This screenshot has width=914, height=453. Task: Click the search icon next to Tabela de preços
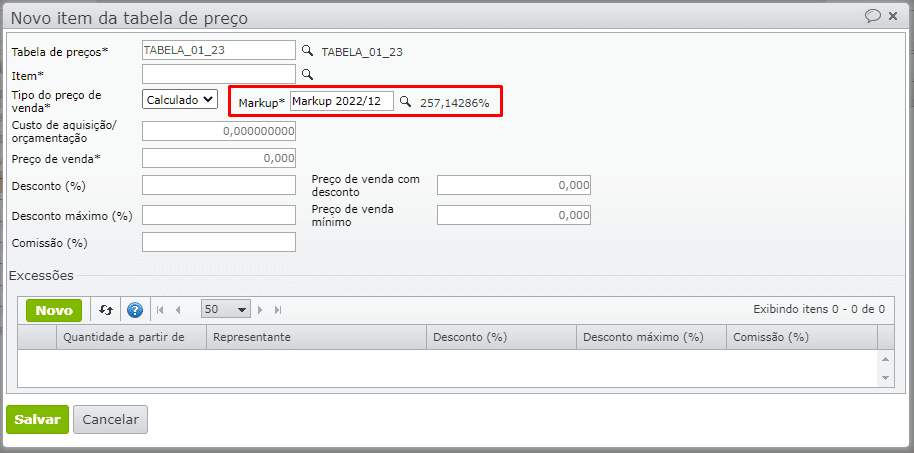(308, 51)
